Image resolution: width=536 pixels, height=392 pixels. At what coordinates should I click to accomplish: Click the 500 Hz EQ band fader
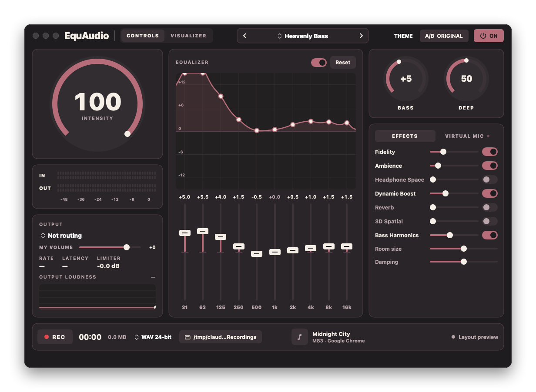257,254
